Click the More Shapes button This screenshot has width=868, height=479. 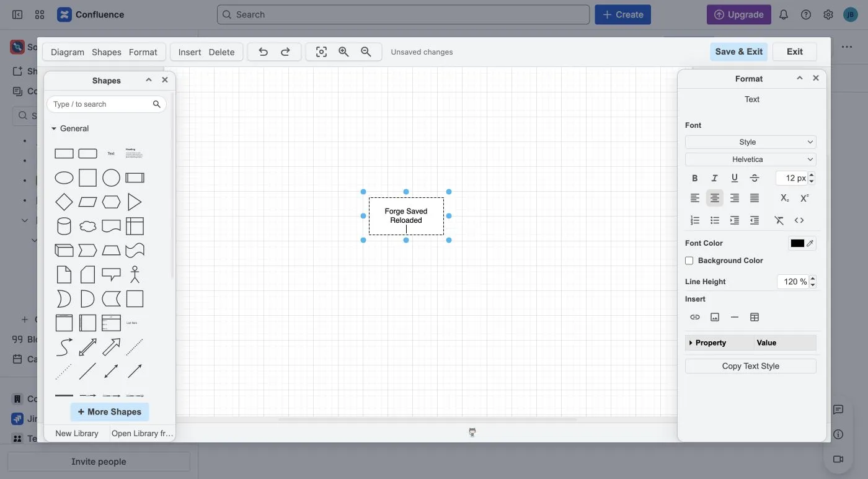tap(110, 412)
